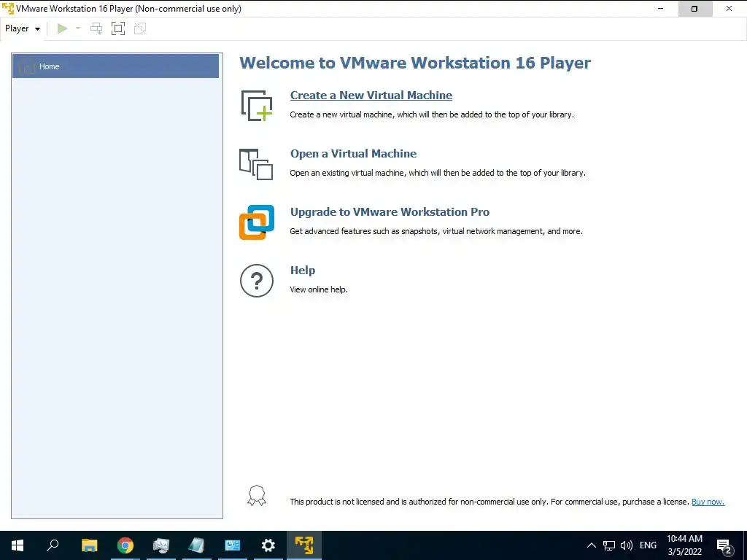Screen dimensions: 747x560
Task: Click the Help question mark icon
Action: click(257, 281)
